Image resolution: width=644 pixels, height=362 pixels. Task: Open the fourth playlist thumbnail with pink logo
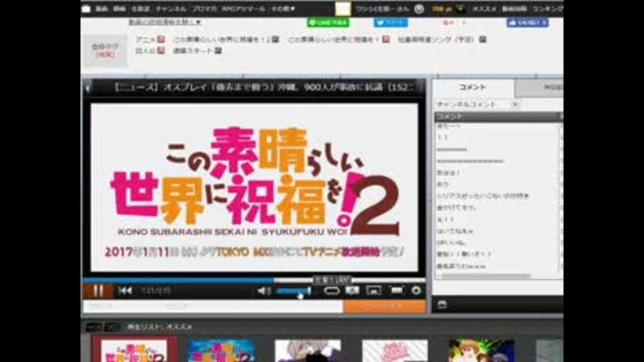click(394, 350)
